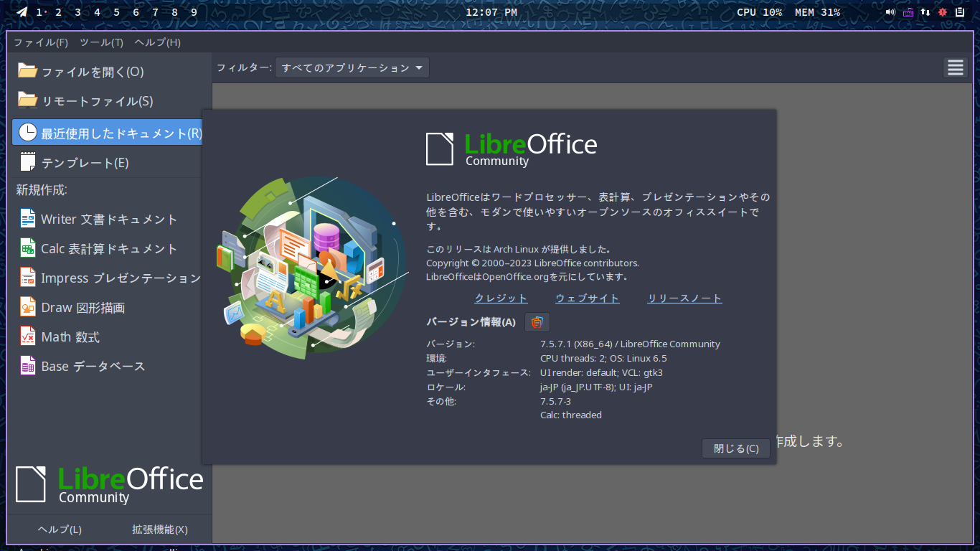Viewport: 980px width, 551px height.
Task: Click the 拡張機能(X) button
Action: (159, 529)
